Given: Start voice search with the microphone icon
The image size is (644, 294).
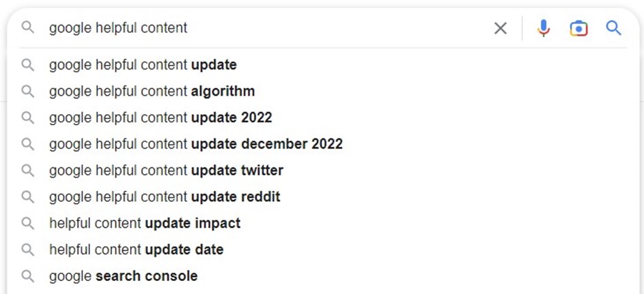Looking at the screenshot, I should click(544, 28).
